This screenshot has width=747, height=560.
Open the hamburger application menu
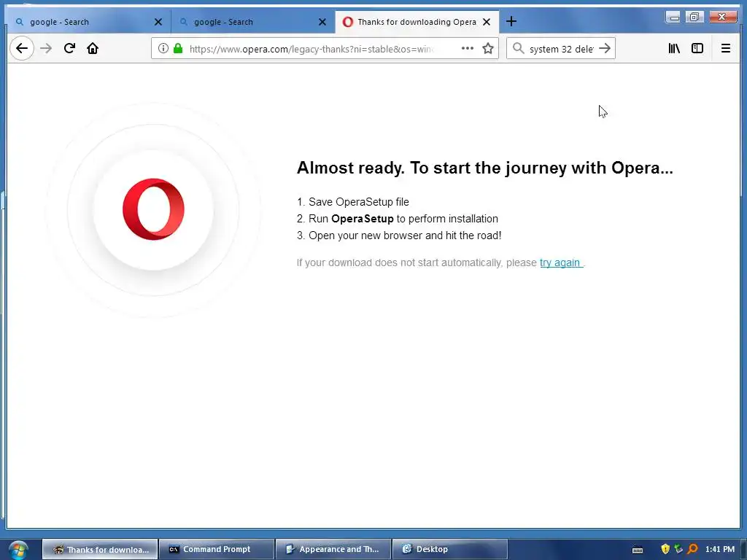pyautogui.click(x=726, y=48)
